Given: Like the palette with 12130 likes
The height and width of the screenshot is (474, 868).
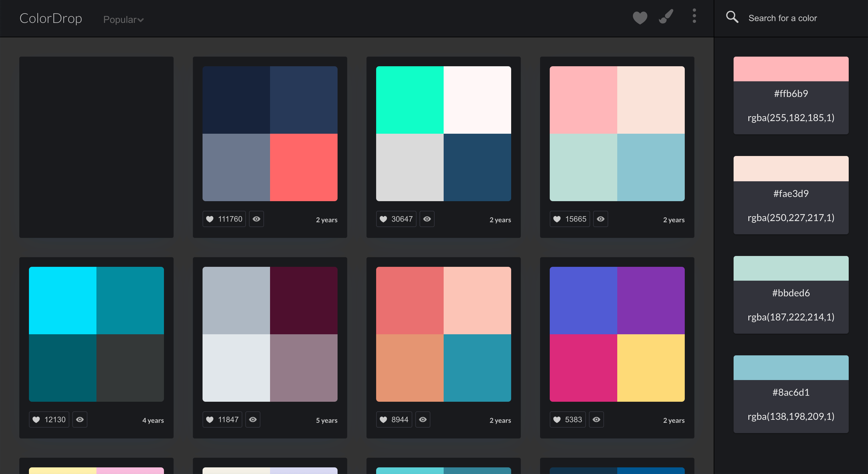Looking at the screenshot, I should pos(49,419).
